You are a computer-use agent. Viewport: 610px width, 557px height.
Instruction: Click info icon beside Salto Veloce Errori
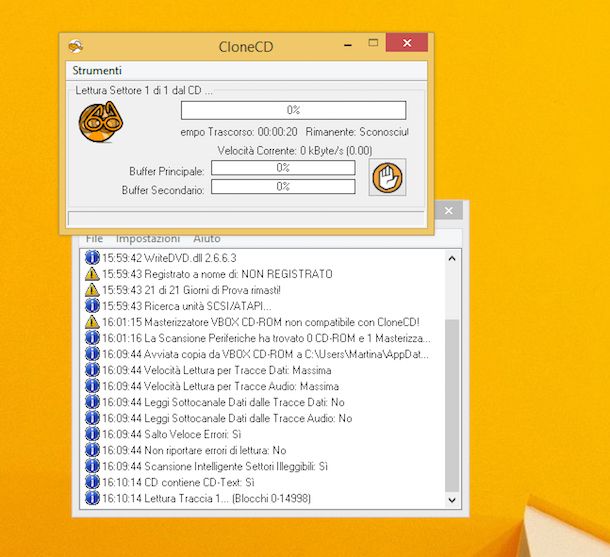[92, 434]
